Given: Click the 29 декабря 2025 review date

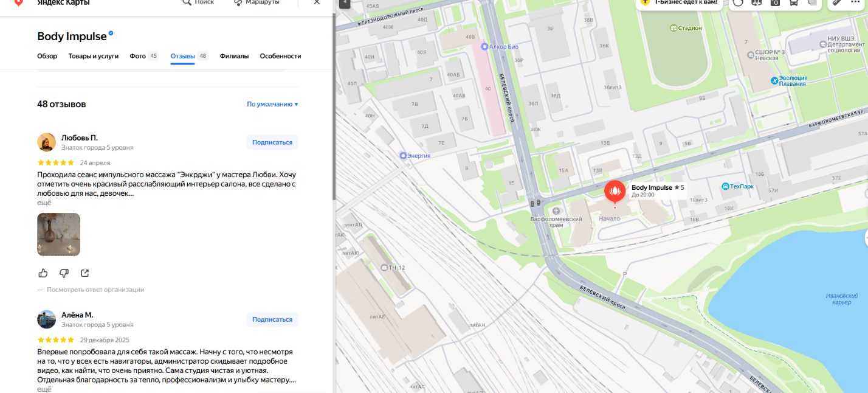Looking at the screenshot, I should coord(105,340).
